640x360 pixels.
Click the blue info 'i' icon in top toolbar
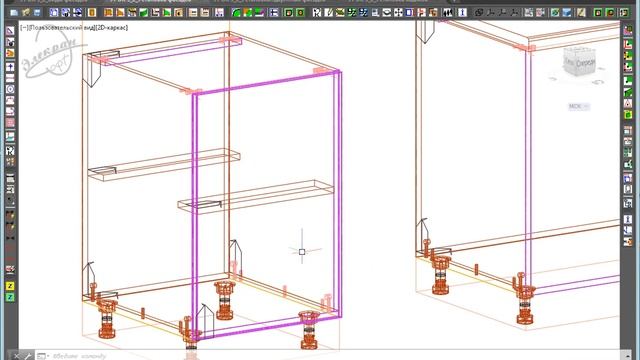pyautogui.click(x=462, y=13)
